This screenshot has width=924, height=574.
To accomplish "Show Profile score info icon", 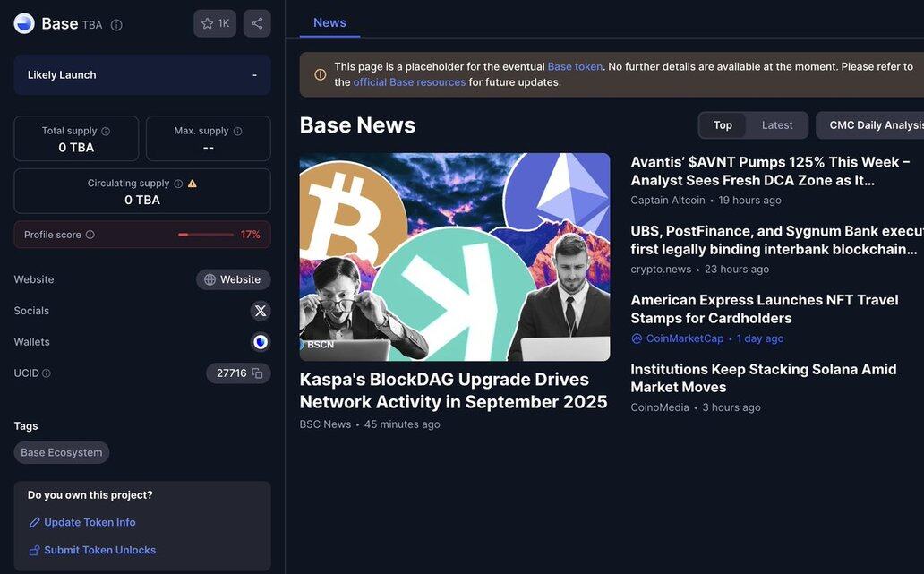I will click(x=90, y=235).
